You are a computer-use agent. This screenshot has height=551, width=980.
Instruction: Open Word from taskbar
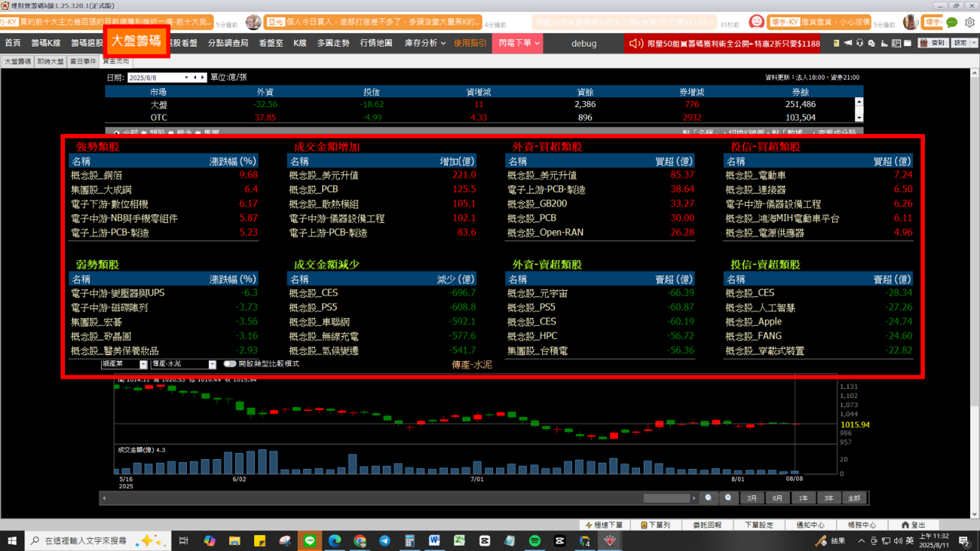point(434,540)
